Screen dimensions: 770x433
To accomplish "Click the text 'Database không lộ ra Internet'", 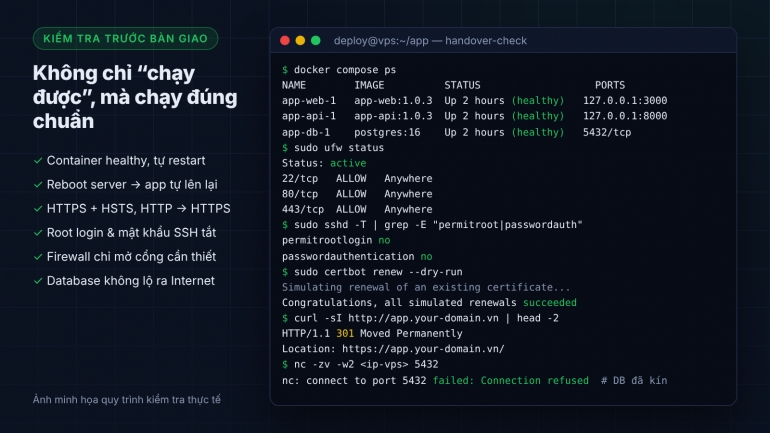I will point(131,281).
